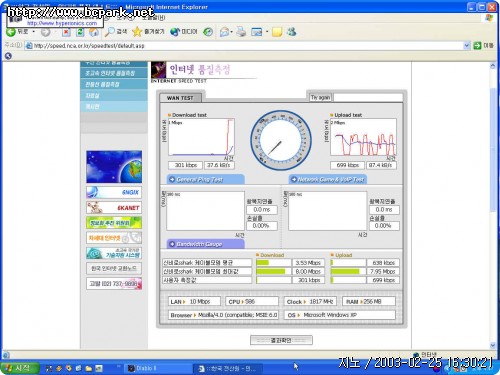Open the 6KANET banner link
500x375 pixels.
(x=114, y=207)
